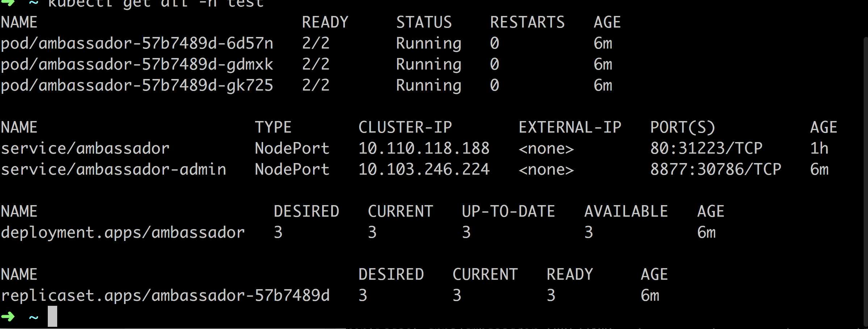Click the PORT(S) column header
The height and width of the screenshot is (329, 868).
[x=683, y=128]
